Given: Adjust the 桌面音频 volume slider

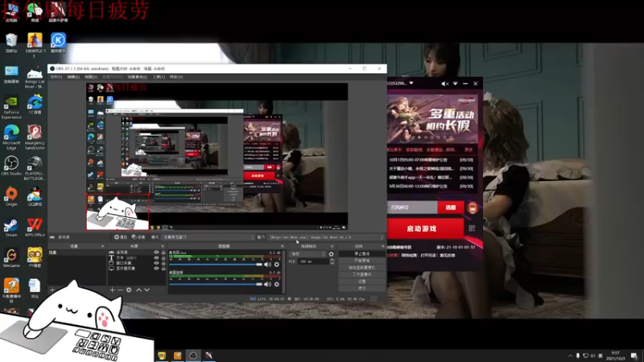Looking at the screenshot, I should 216,284.
